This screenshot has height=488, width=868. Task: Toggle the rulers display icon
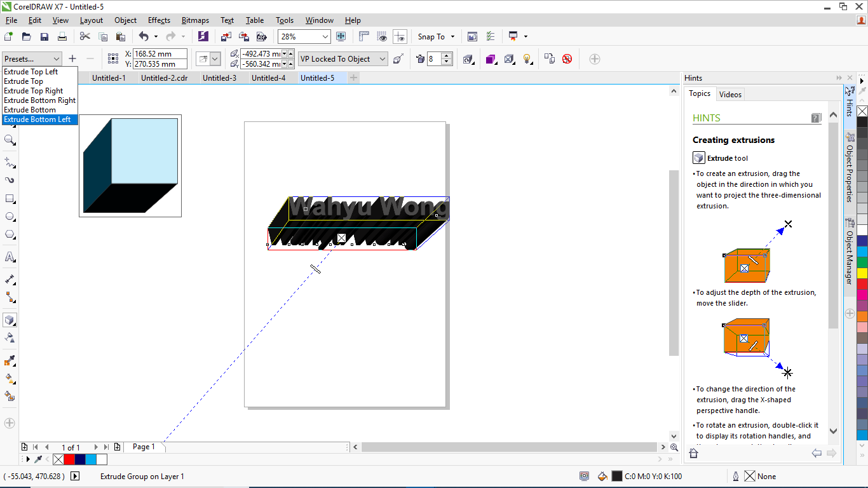click(x=364, y=36)
